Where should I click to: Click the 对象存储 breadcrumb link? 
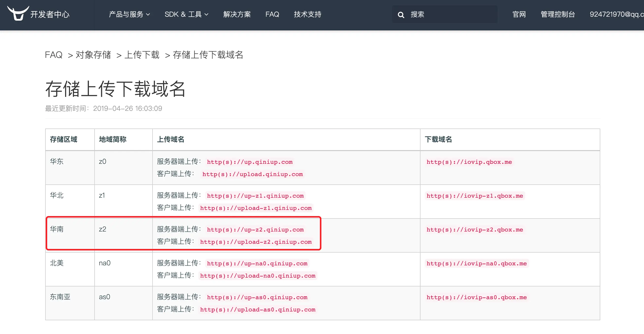[93, 55]
